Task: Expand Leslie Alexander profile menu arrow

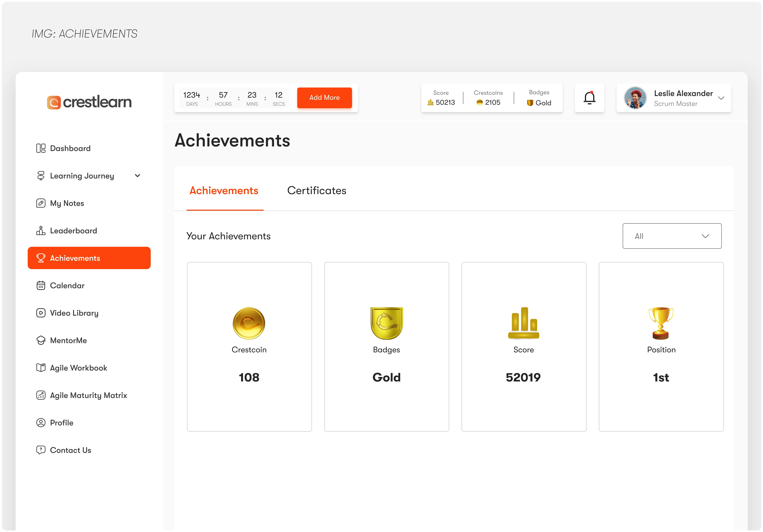Action: tap(721, 98)
